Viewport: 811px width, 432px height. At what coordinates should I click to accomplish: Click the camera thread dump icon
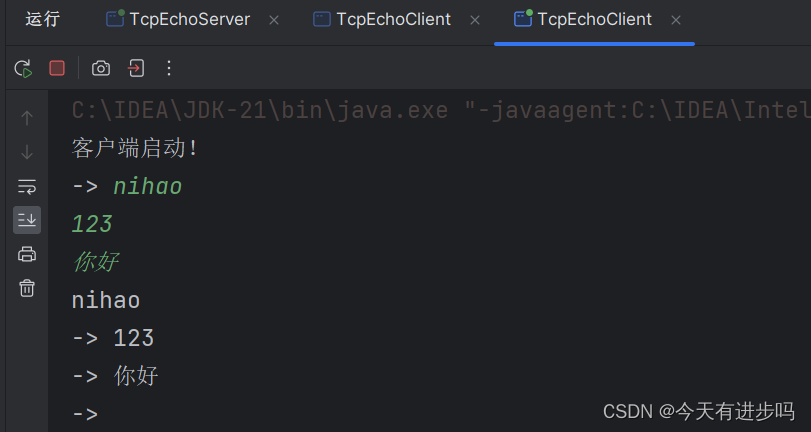click(101, 68)
